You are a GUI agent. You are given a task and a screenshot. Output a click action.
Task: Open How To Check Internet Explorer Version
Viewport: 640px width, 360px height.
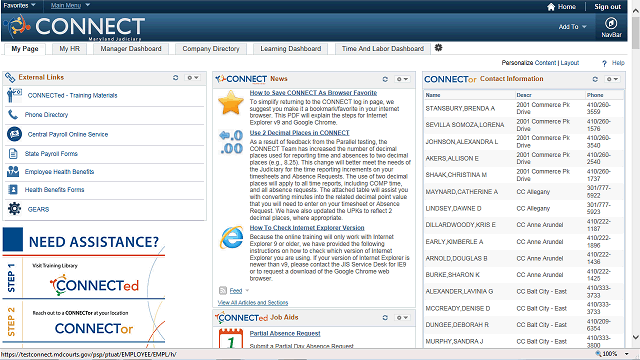[x=307, y=228]
